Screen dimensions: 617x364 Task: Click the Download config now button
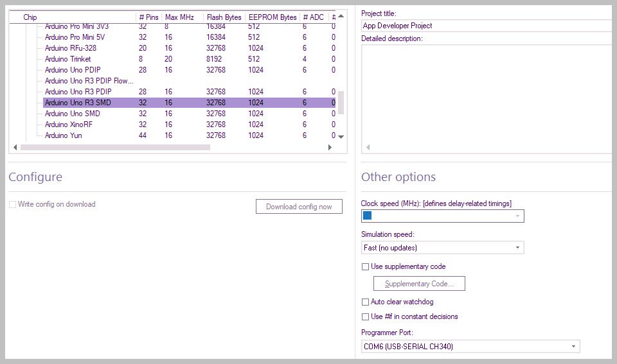click(299, 206)
